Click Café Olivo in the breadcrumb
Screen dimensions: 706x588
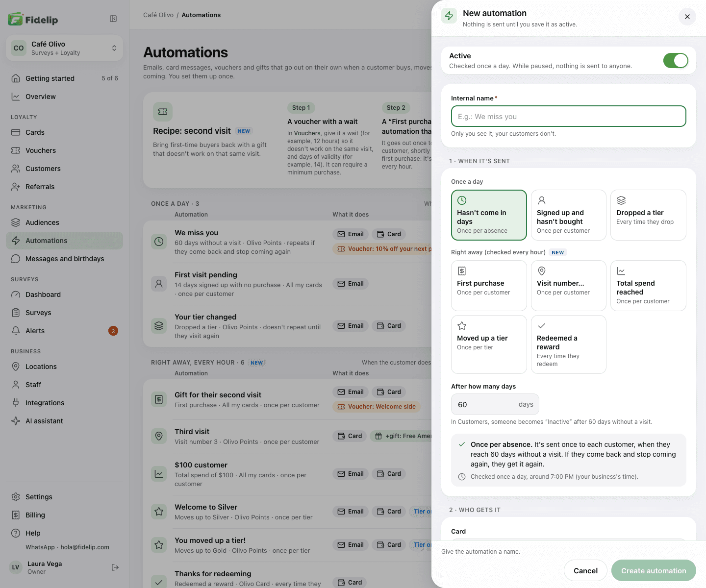[x=158, y=15]
